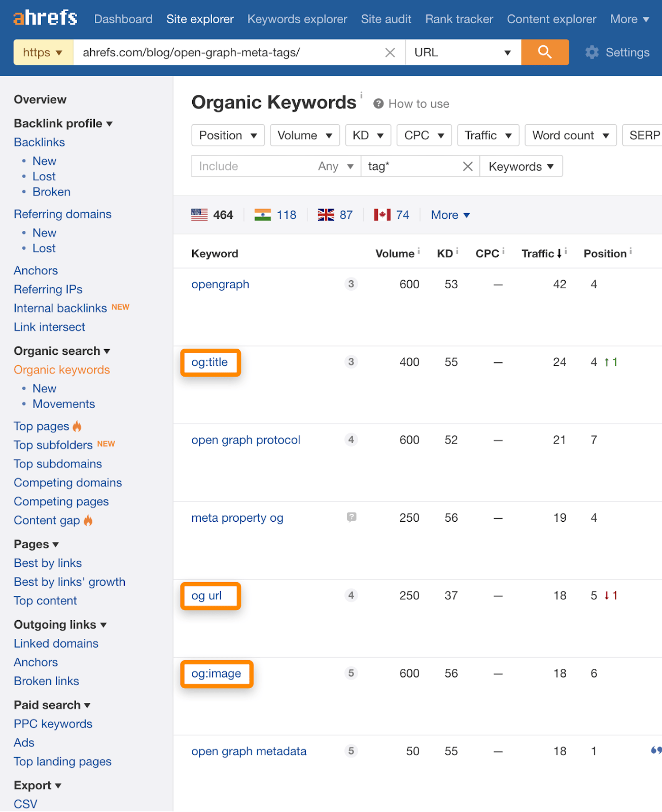
Task: Open Internal backlinks in the sidebar
Action: click(60, 308)
